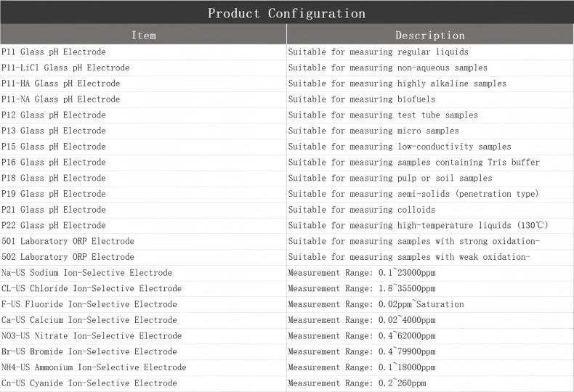Click the P11-HA Glass pH Electrode row
The image size is (574, 392).
click(61, 83)
